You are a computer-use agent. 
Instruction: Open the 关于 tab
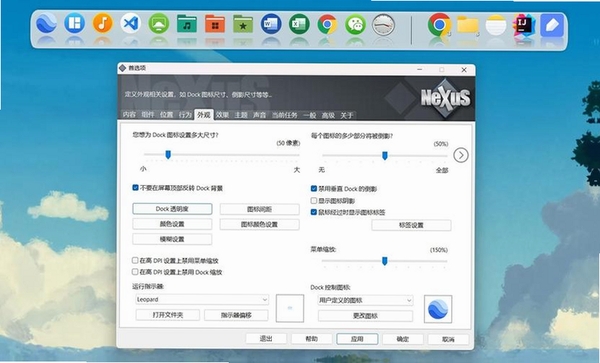(x=347, y=115)
